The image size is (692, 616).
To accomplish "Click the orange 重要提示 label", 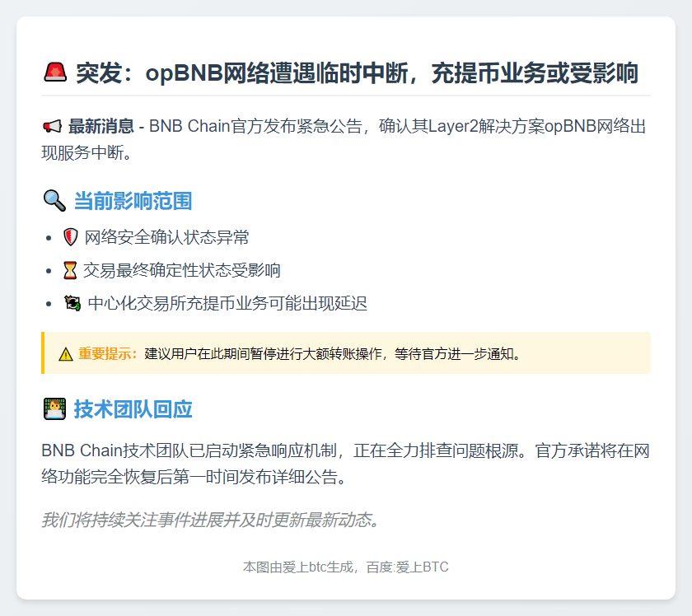I will [x=108, y=354].
